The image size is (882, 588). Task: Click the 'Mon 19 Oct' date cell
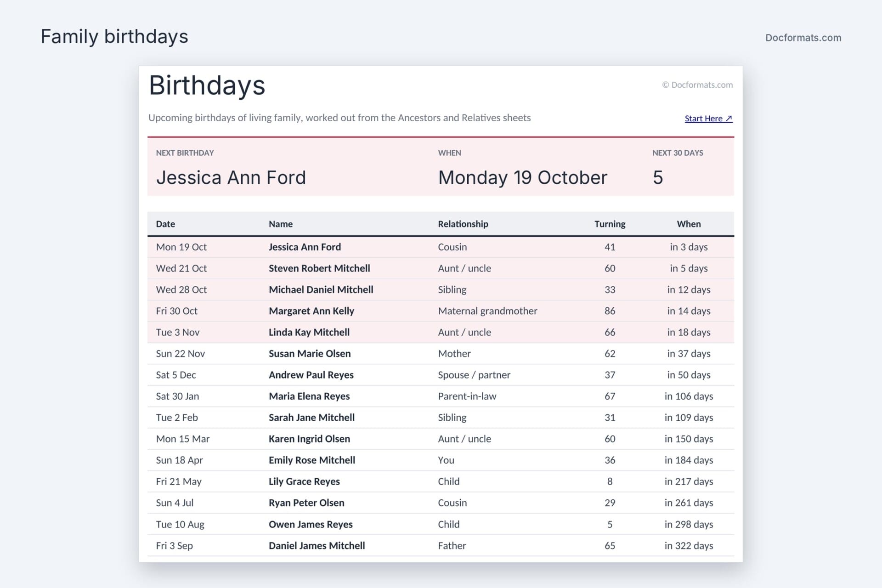coord(181,247)
